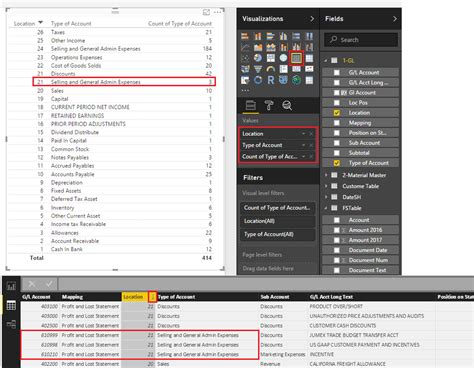This screenshot has height=368, width=474.
Task: Expand the 2-Material Master table
Action: point(326,175)
